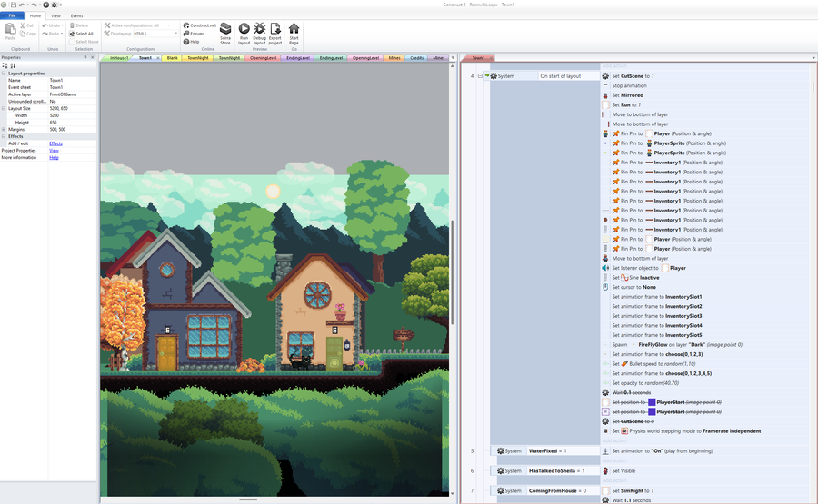Open the Forums link in ribbon
Viewport: 818px width, 504px height.
point(195,34)
